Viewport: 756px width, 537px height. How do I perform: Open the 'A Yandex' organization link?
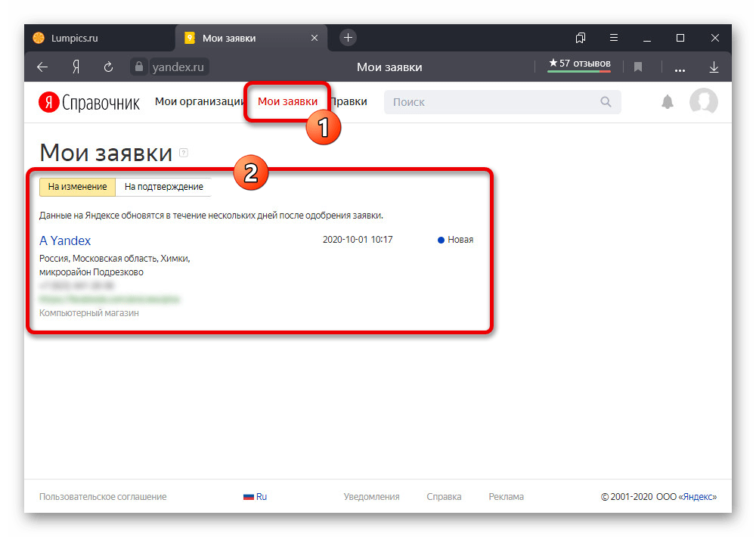[65, 241]
